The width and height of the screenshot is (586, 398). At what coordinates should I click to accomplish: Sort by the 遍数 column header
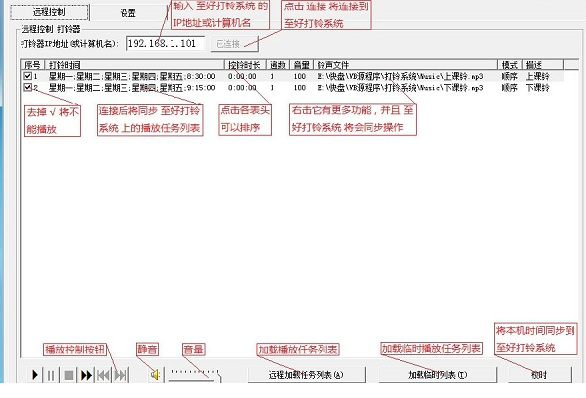click(278, 65)
